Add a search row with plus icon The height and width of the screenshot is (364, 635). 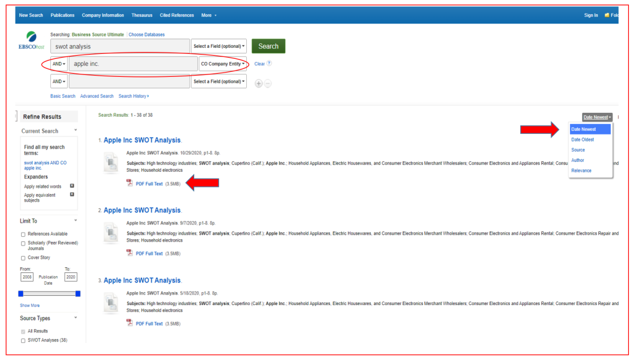259,84
